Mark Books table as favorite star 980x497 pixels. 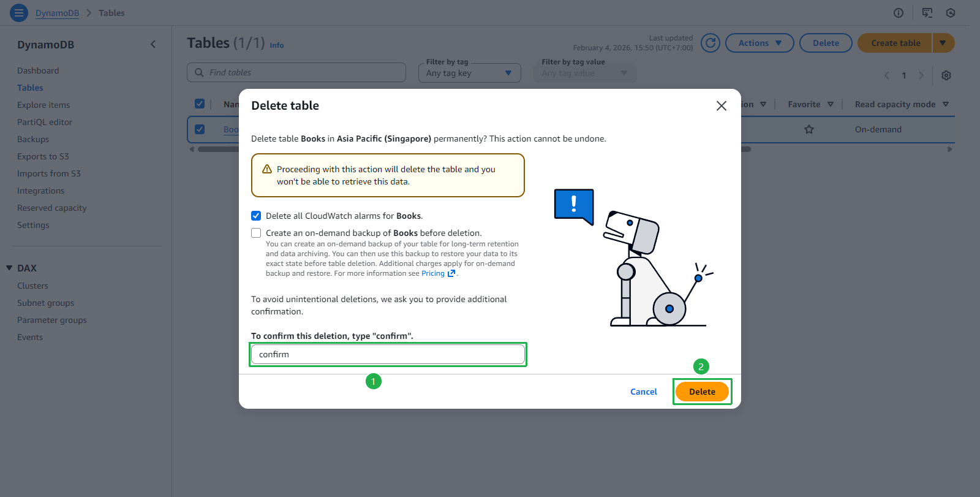(x=809, y=129)
